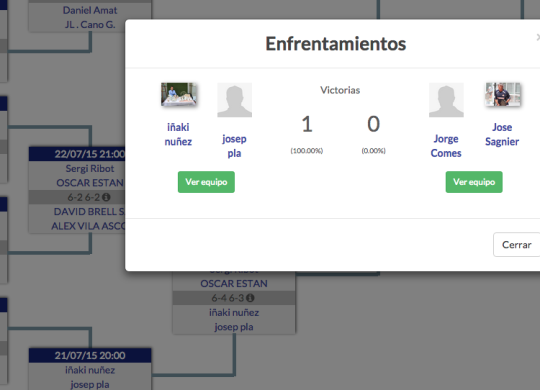Select Sergi Ribot in 22/07/15 match
Image resolution: width=540 pixels, height=390 pixels.
tap(90, 168)
